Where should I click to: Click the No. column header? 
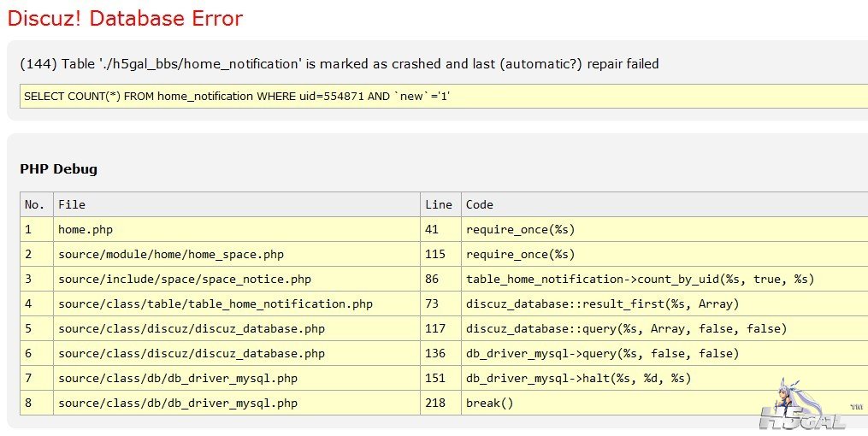click(34, 204)
